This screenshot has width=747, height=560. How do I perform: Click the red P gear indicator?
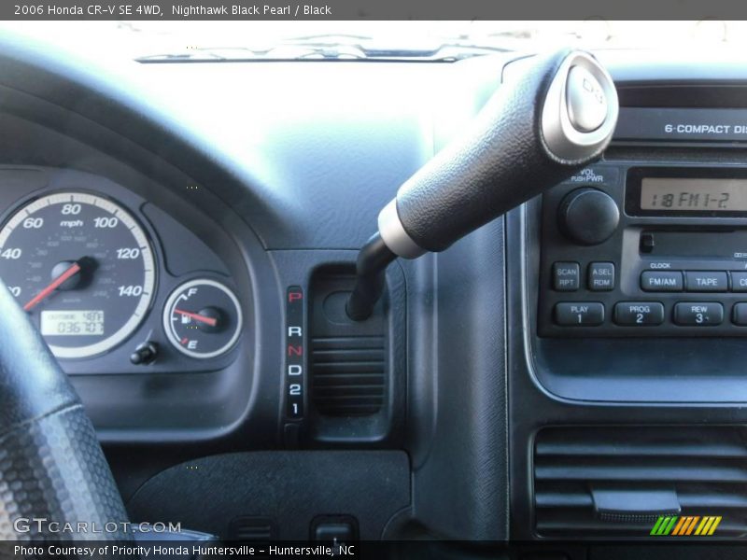coord(294,297)
